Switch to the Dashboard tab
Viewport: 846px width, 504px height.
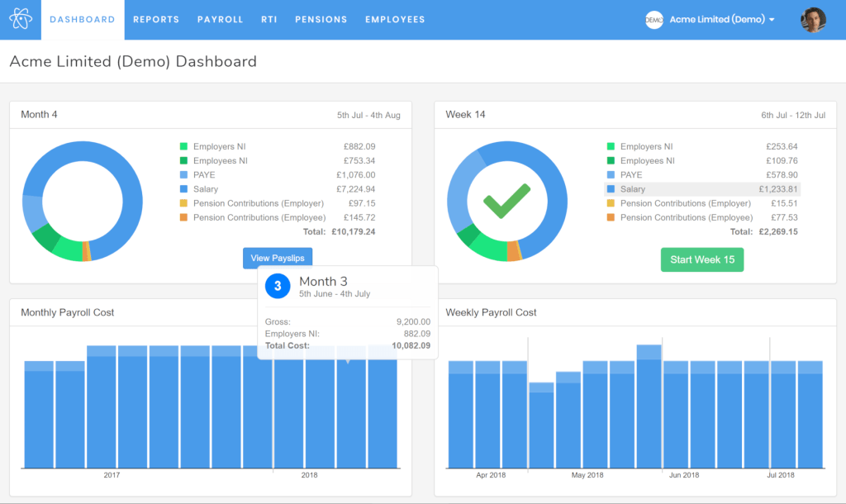tap(83, 20)
